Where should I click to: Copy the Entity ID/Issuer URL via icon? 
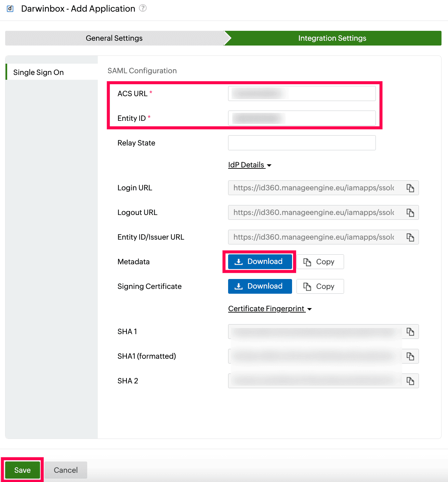(410, 237)
